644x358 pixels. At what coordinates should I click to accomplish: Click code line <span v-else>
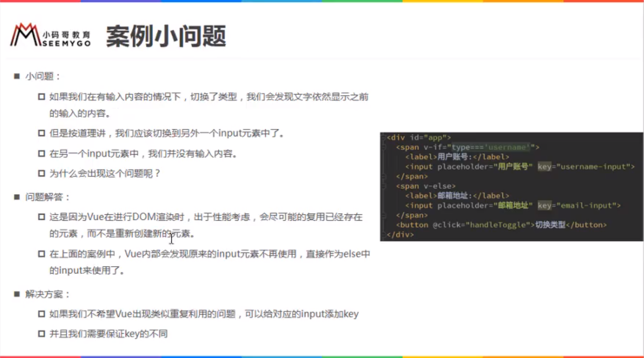point(426,186)
